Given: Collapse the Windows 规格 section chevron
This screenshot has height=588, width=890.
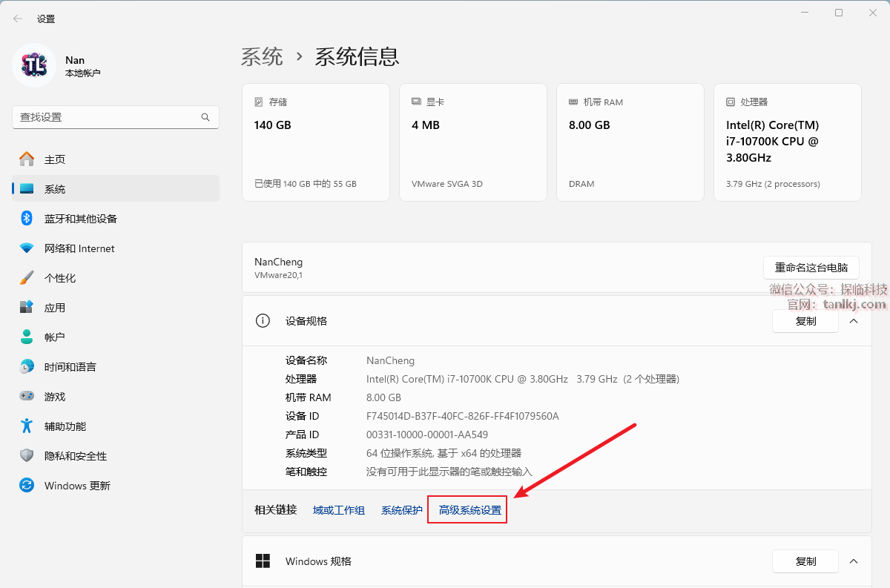Looking at the screenshot, I should pos(854,561).
